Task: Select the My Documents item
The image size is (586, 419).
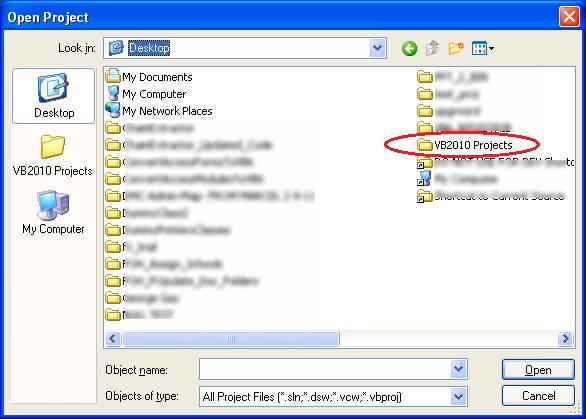Action: pyautogui.click(x=149, y=77)
